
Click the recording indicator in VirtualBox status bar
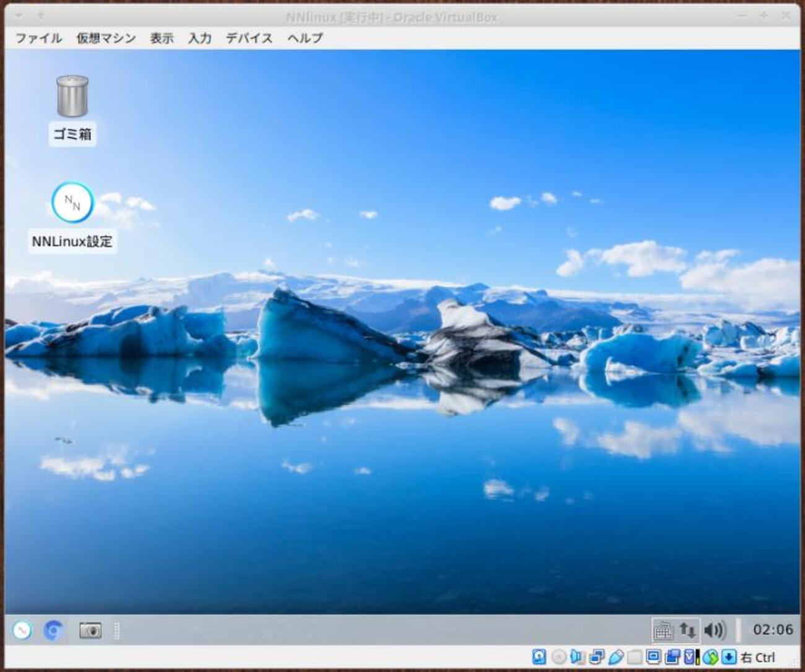pos(672,657)
